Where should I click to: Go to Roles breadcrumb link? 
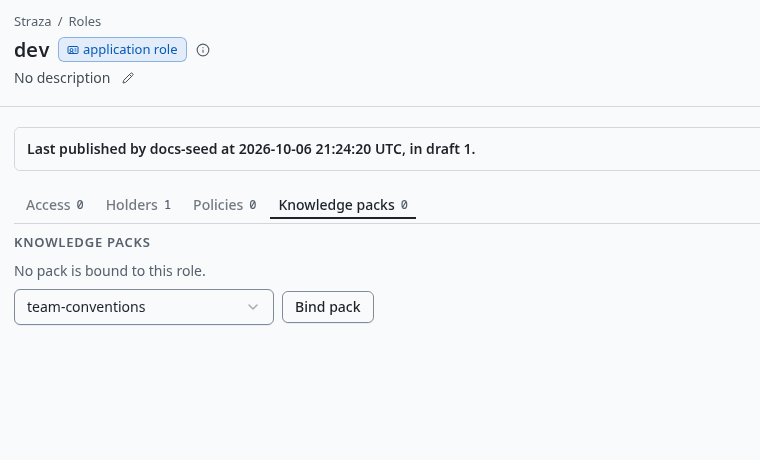point(85,21)
